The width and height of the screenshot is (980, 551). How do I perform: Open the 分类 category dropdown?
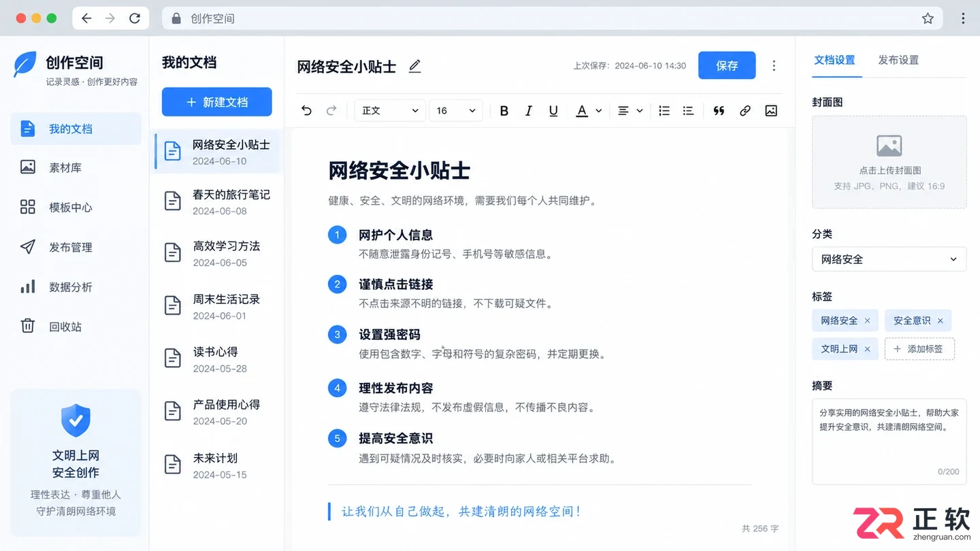point(889,259)
